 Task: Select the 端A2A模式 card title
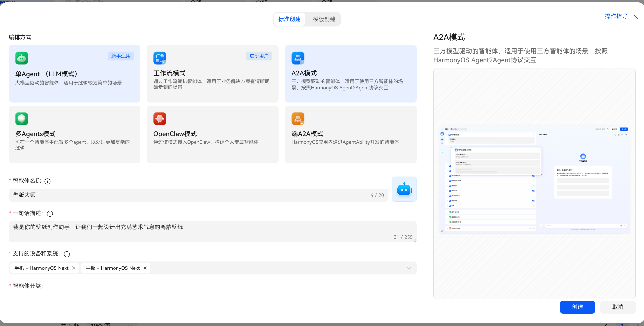point(307,134)
